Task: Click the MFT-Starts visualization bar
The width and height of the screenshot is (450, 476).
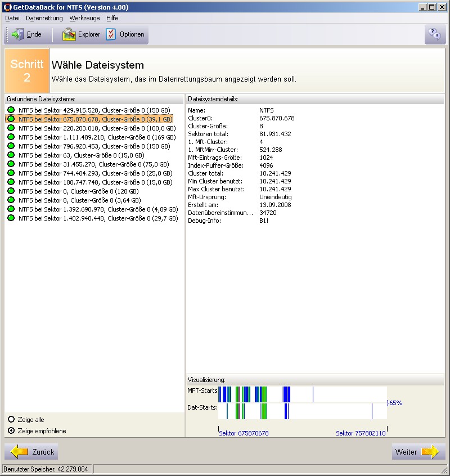Action: [x=303, y=394]
